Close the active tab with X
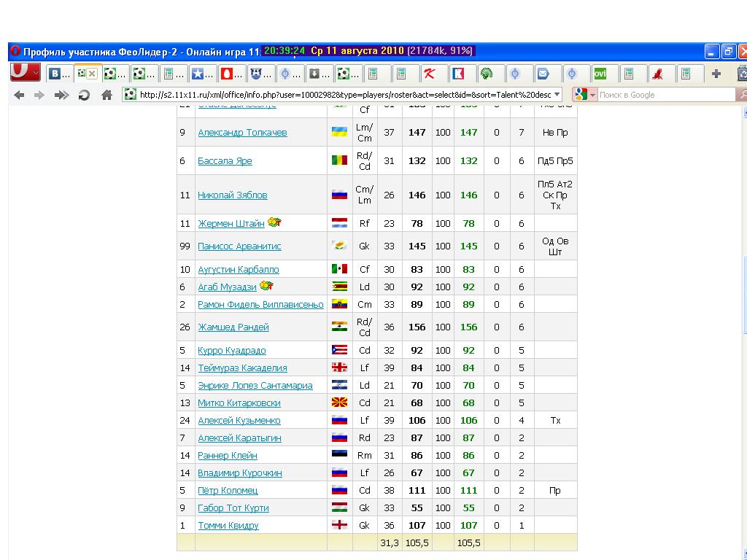Screen dimensions: 747x560 pos(92,74)
